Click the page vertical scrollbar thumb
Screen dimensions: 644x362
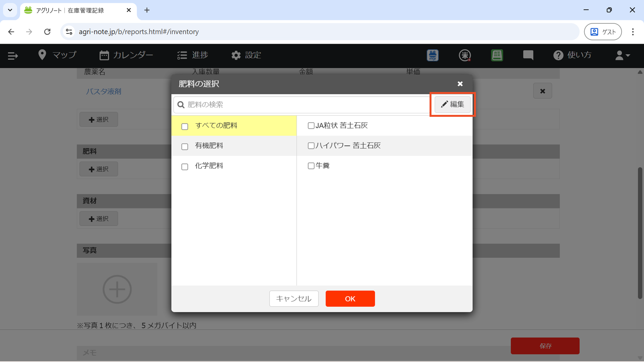640,233
